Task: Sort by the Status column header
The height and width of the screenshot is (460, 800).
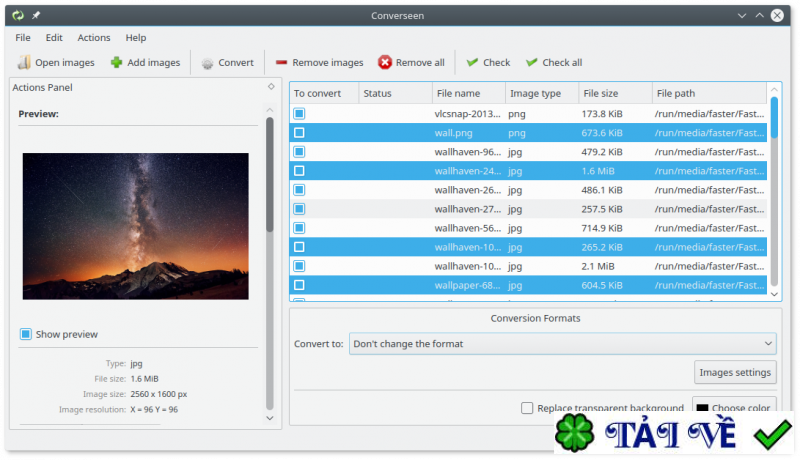Action: (395, 93)
